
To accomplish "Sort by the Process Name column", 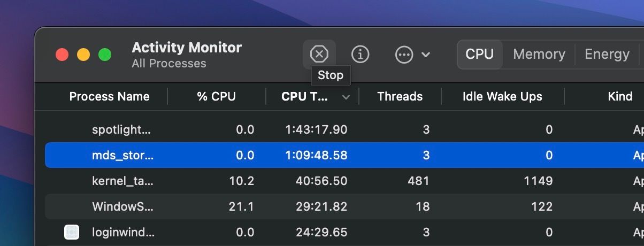I will click(109, 97).
